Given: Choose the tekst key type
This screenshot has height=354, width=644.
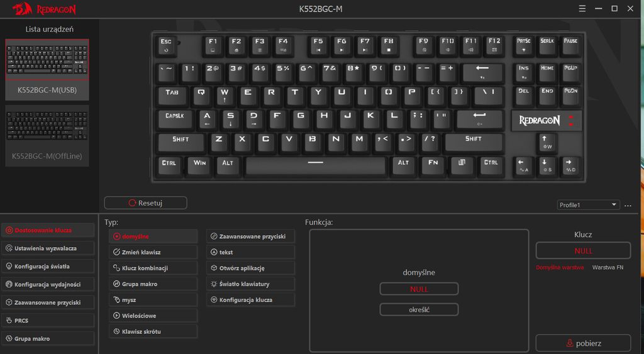Looking at the screenshot, I should click(250, 252).
